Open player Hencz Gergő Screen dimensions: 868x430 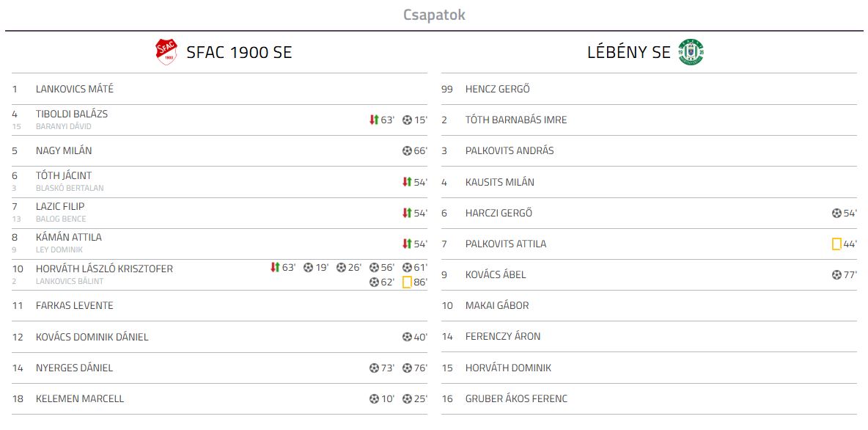tap(498, 89)
